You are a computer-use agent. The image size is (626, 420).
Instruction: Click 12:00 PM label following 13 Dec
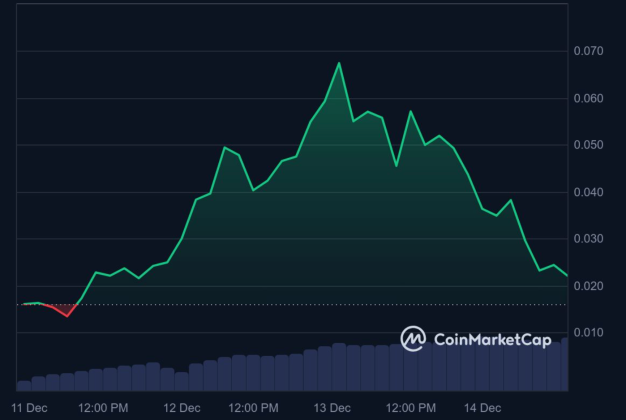tap(411, 408)
